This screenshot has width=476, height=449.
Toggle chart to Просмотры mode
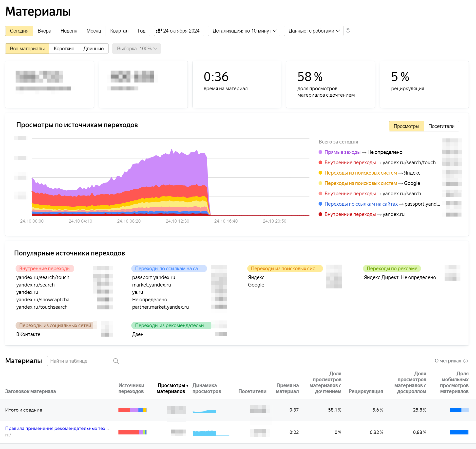coord(406,126)
